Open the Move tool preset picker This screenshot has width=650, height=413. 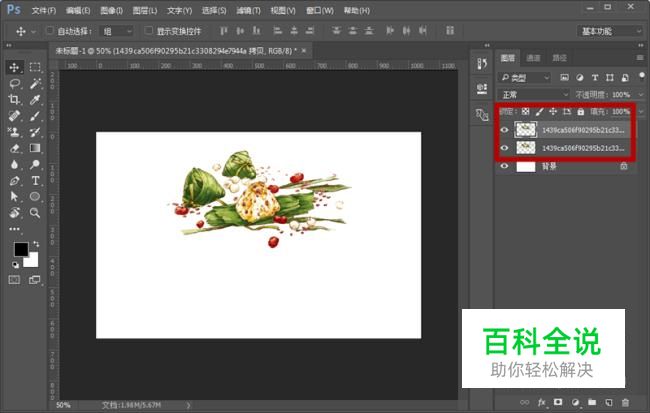pyautogui.click(x=34, y=32)
